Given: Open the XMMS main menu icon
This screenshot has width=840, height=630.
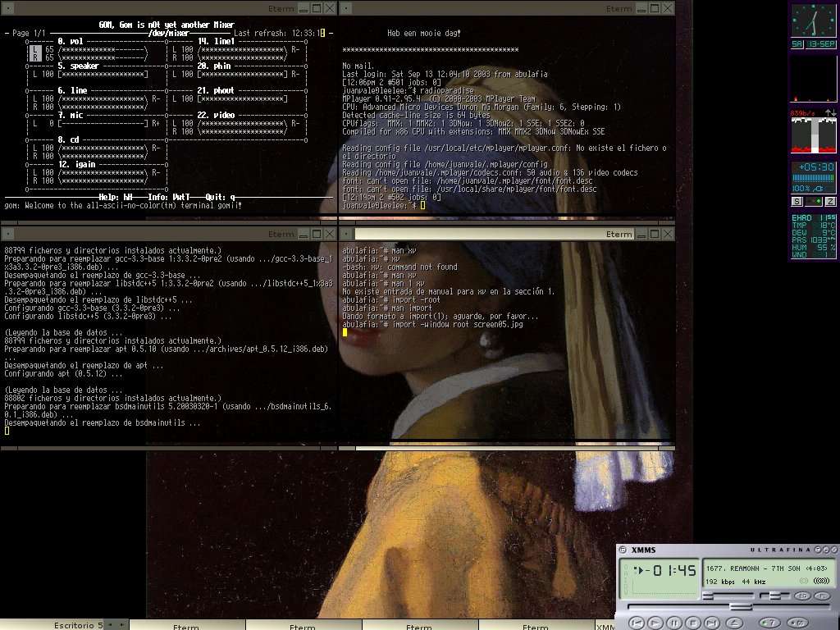Looking at the screenshot, I should 623,550.
